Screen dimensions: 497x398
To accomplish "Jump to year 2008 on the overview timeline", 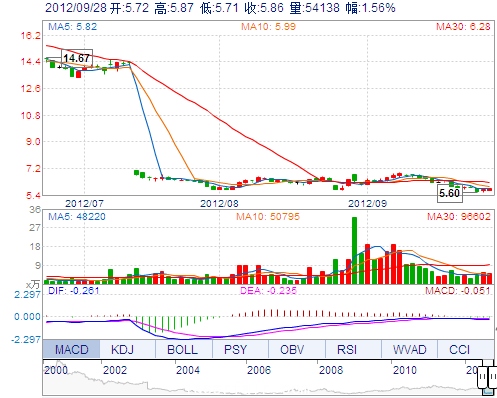I will tap(331, 370).
